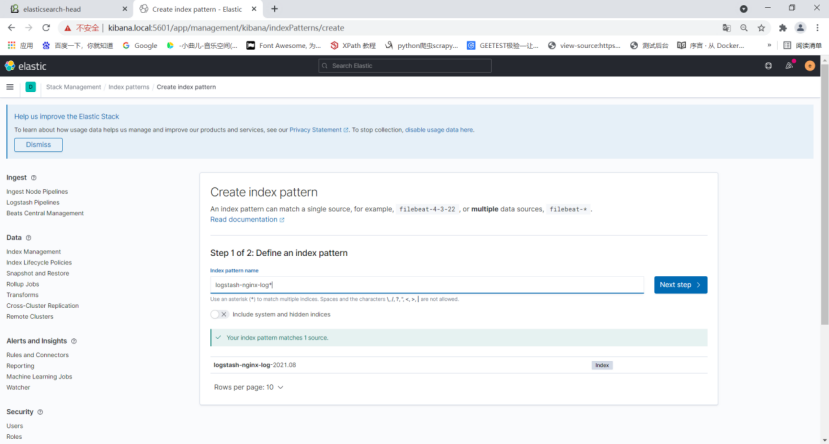The image size is (829, 444).
Task: Focus the Index pattern name field
Action: tap(427, 285)
